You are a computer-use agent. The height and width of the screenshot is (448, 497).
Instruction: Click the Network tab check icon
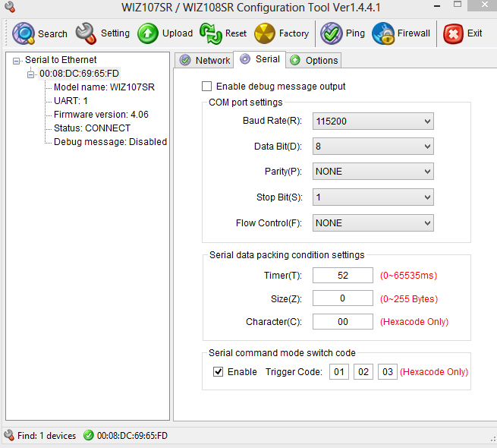(185, 60)
